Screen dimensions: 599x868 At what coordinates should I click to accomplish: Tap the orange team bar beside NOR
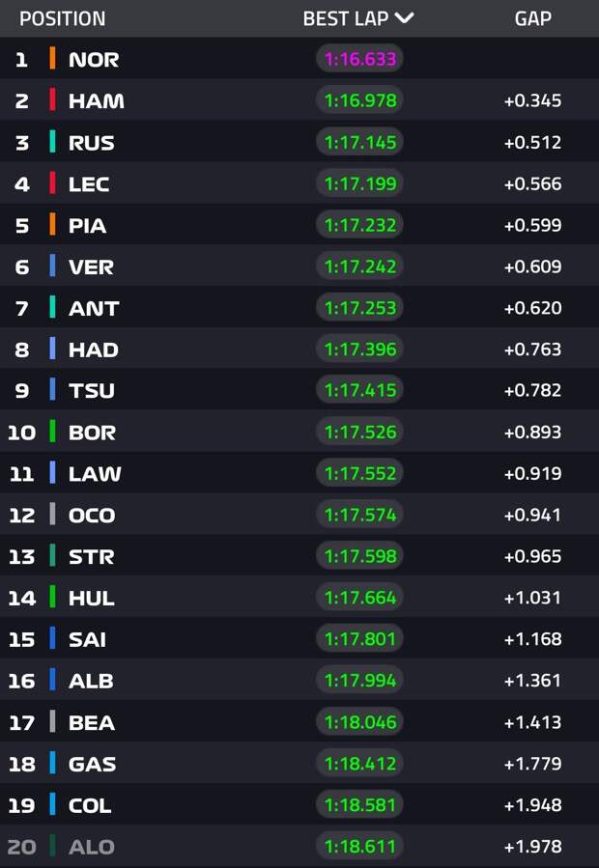pos(53,59)
